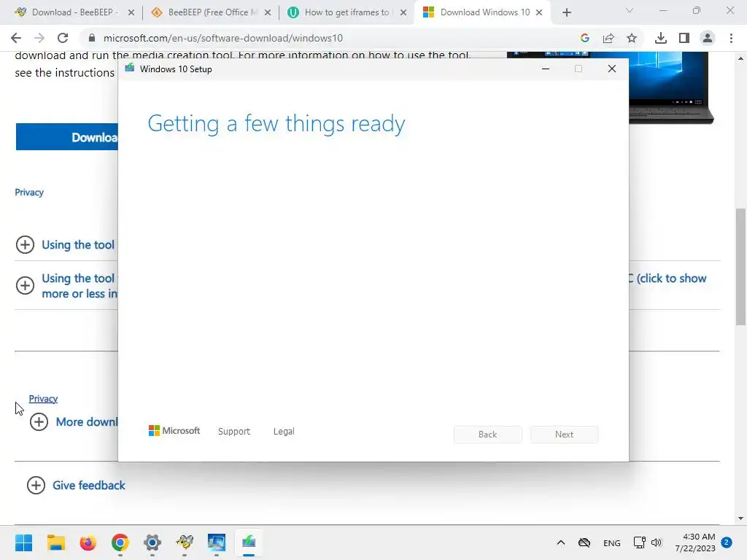Click the Chrome forward navigation arrow
The image size is (747, 560).
[x=39, y=38]
